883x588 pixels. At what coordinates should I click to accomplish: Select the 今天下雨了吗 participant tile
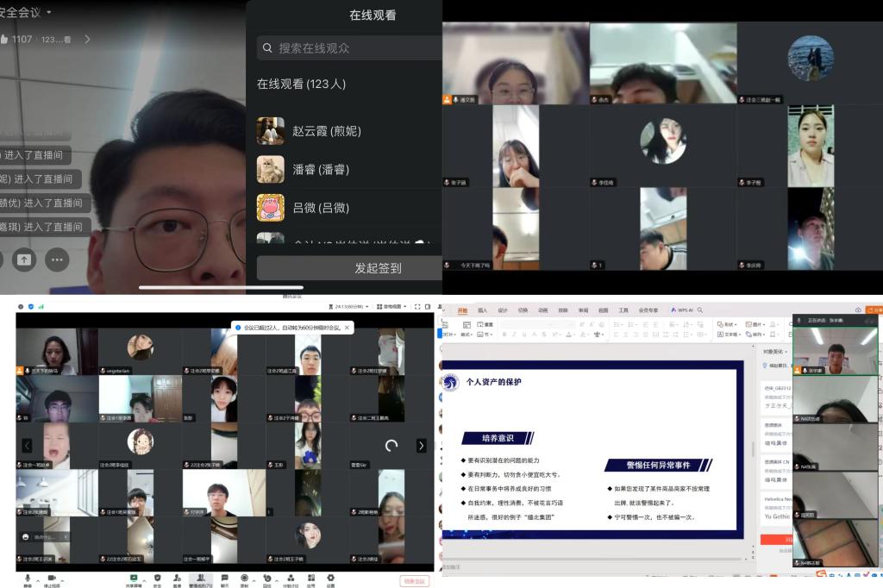(x=516, y=228)
